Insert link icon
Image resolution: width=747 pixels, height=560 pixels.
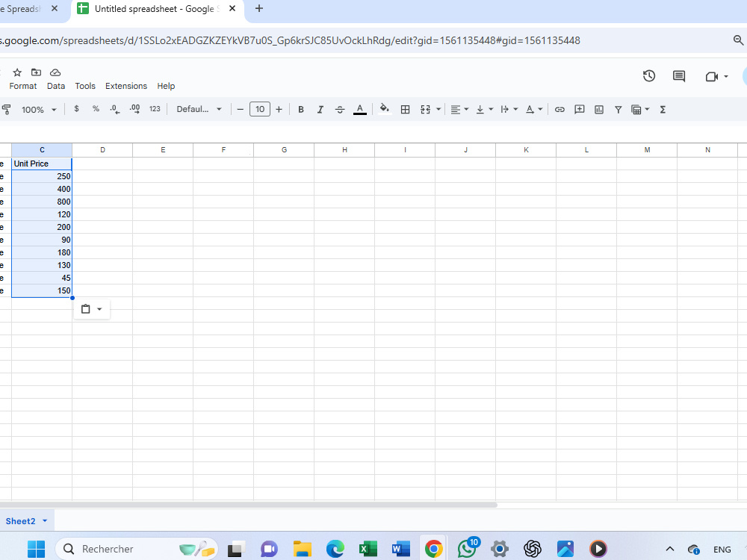click(560, 110)
